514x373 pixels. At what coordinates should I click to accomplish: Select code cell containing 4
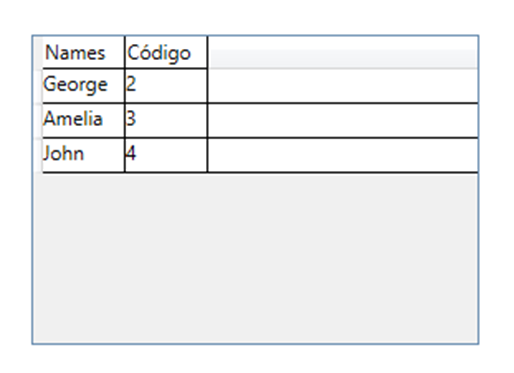click(166, 155)
